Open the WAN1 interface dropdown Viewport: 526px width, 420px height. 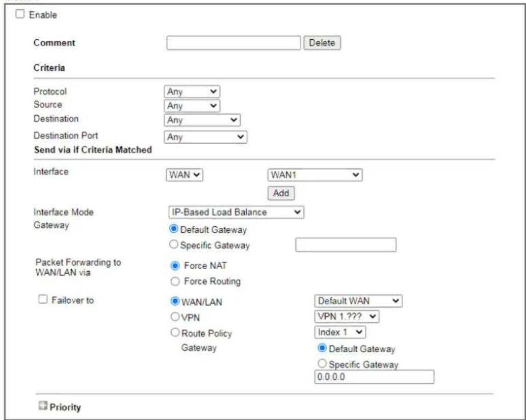point(315,175)
